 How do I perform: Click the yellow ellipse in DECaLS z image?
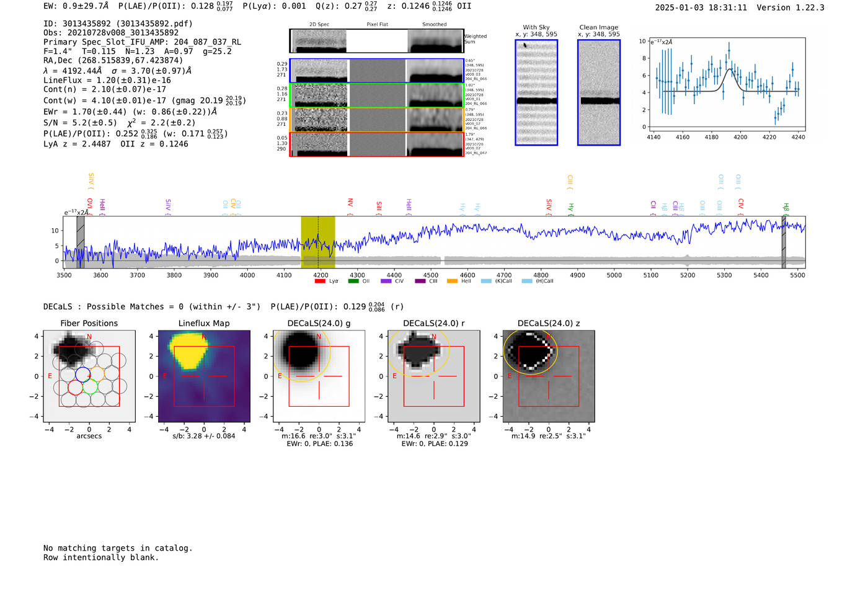tap(530, 352)
